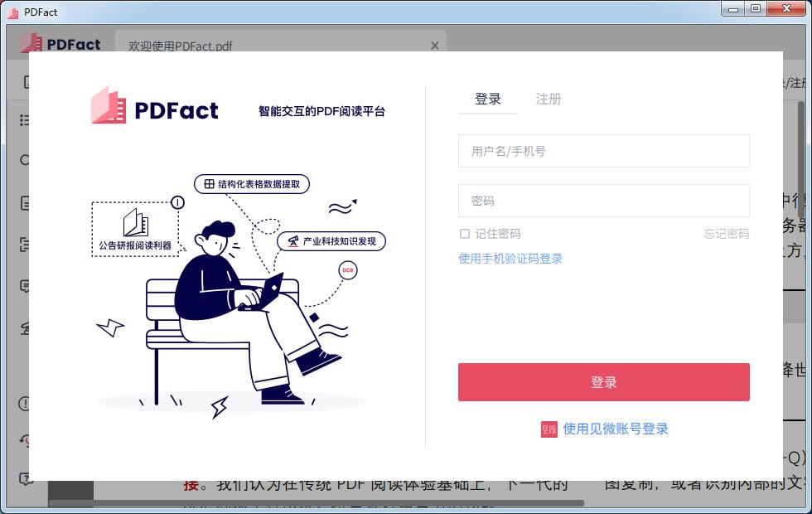Choose 使用手机验证码登录 link
812x514 pixels.
click(510, 259)
